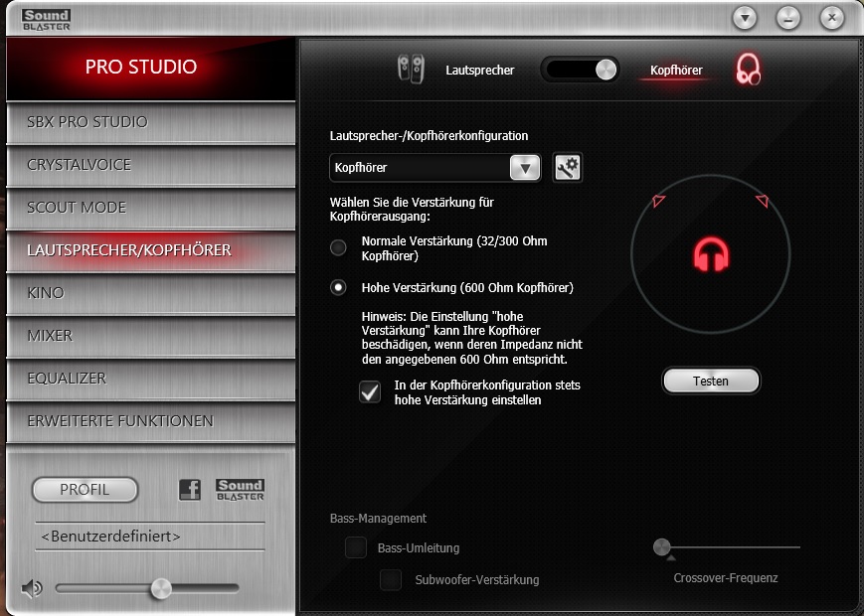Click the red headphone icon inside circle

pyautogui.click(x=711, y=254)
